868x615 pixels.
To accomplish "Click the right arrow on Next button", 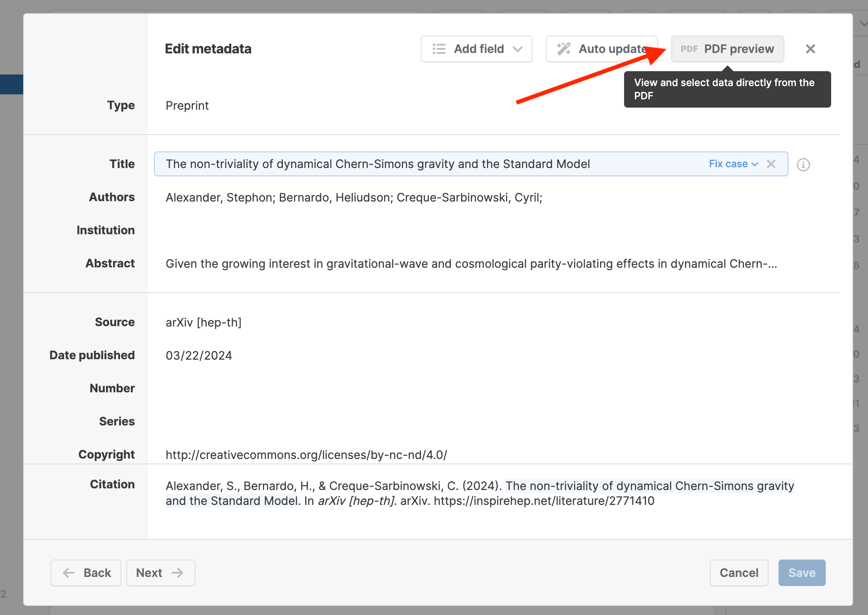I will coord(177,573).
